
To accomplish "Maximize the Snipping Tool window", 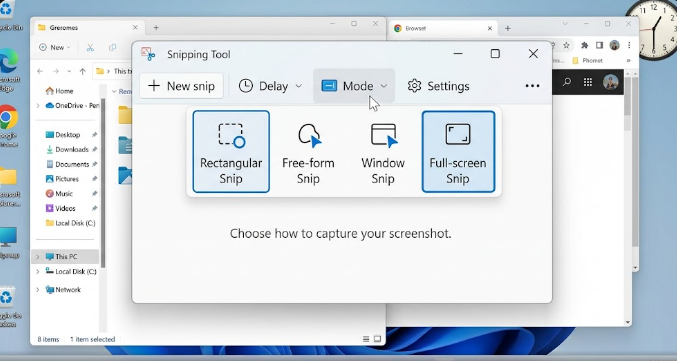I will click(495, 54).
